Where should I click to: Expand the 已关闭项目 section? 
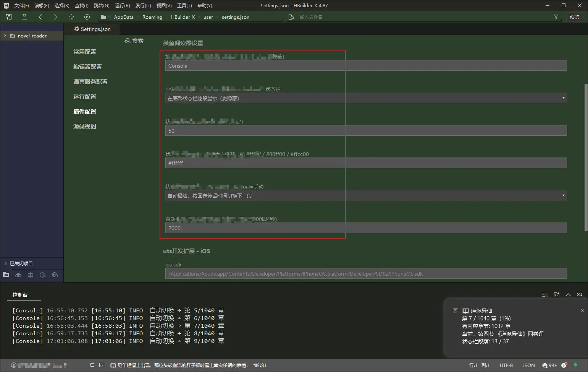(5, 263)
